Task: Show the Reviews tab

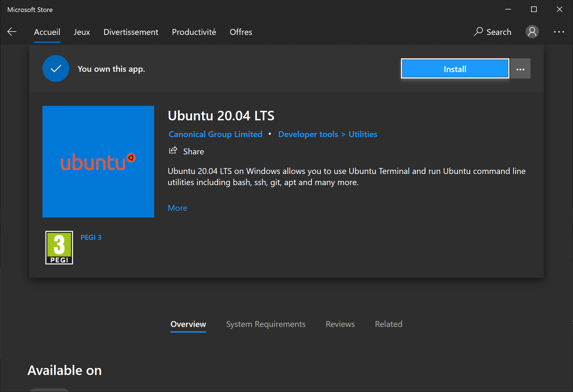Action: point(340,324)
